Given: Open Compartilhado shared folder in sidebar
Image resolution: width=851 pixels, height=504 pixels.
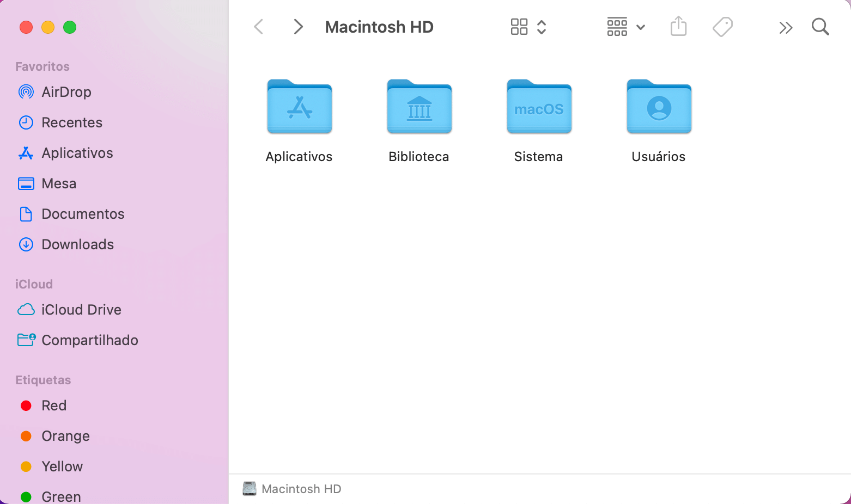Looking at the screenshot, I should tap(89, 340).
